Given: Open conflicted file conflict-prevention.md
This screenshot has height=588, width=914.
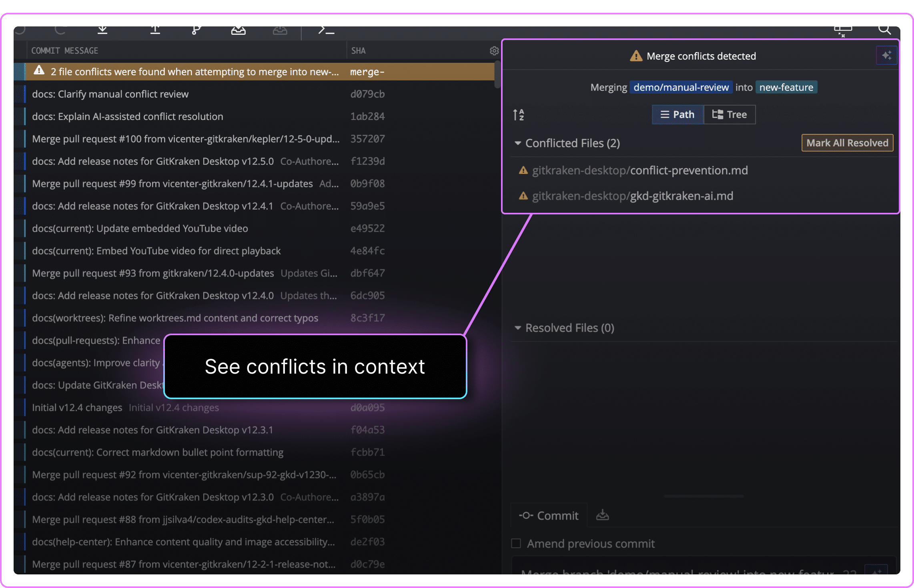Looking at the screenshot, I should click(x=640, y=170).
